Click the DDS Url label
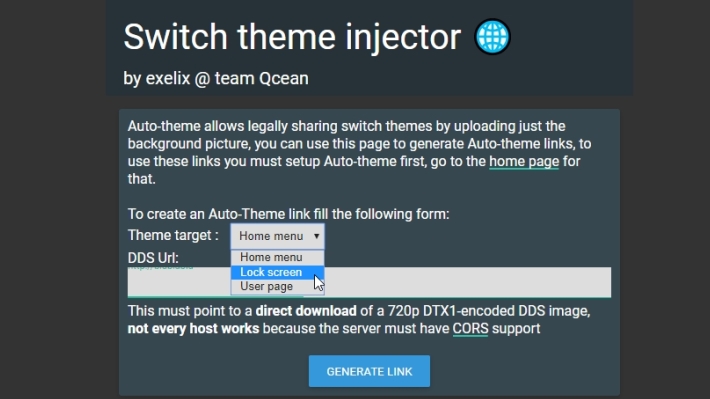The width and height of the screenshot is (710, 399). point(153,258)
